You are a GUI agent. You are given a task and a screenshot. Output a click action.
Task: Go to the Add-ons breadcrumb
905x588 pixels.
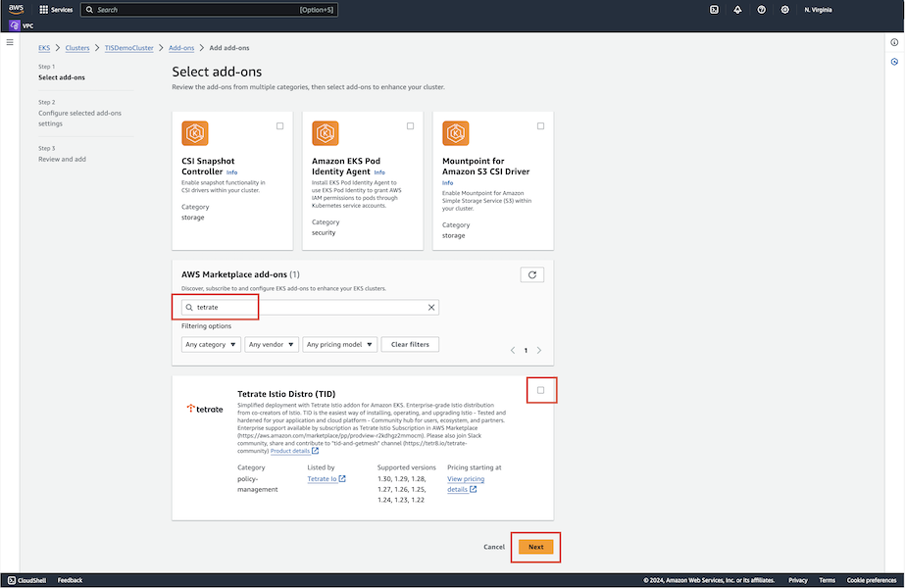coord(181,48)
